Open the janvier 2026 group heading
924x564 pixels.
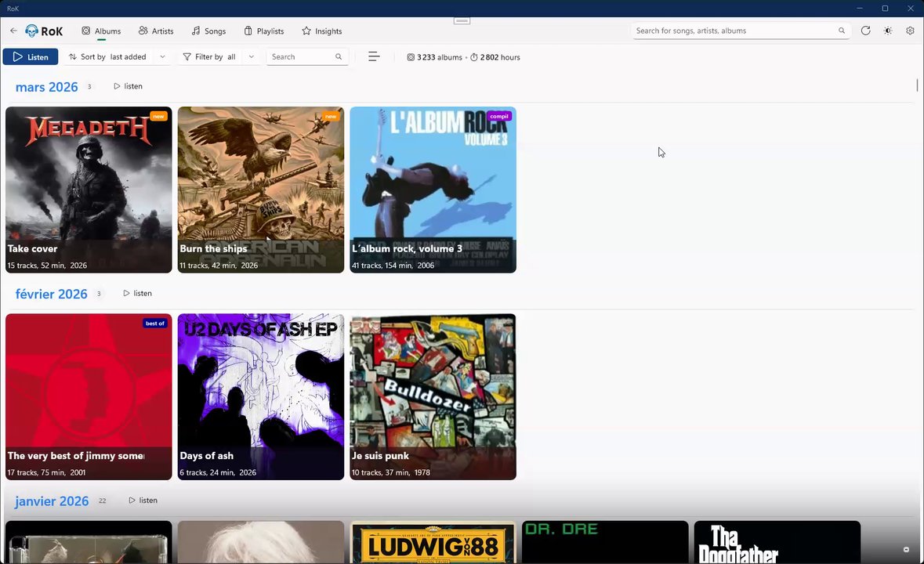click(x=52, y=501)
